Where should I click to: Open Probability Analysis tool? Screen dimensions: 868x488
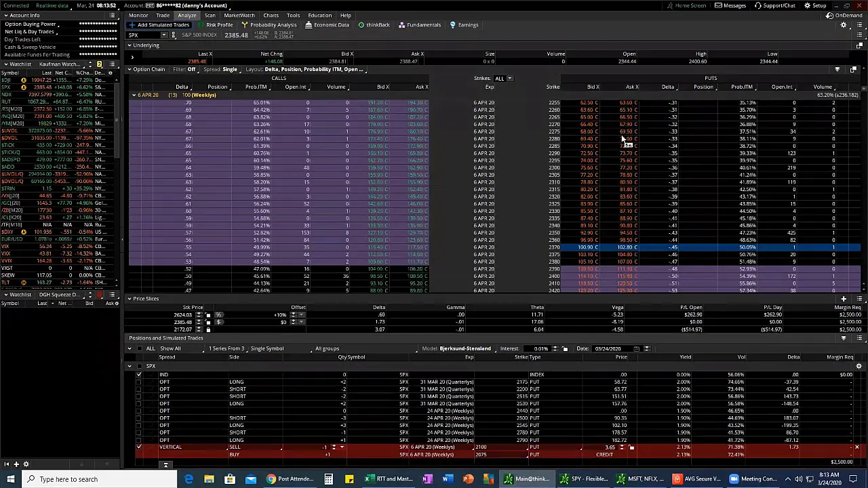269,25
